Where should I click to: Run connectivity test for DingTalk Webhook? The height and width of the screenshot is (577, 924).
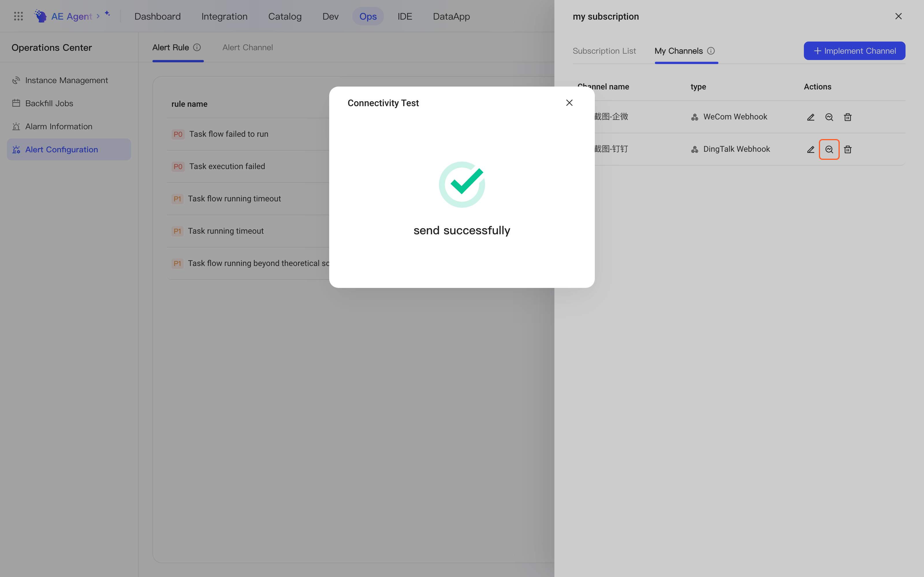(x=829, y=150)
